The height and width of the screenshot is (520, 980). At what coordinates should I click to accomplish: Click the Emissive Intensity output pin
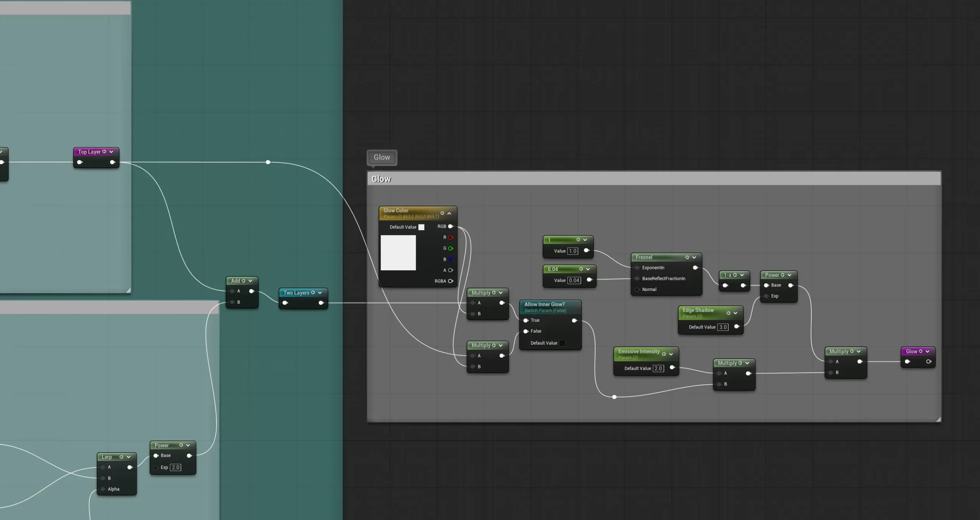[672, 368]
